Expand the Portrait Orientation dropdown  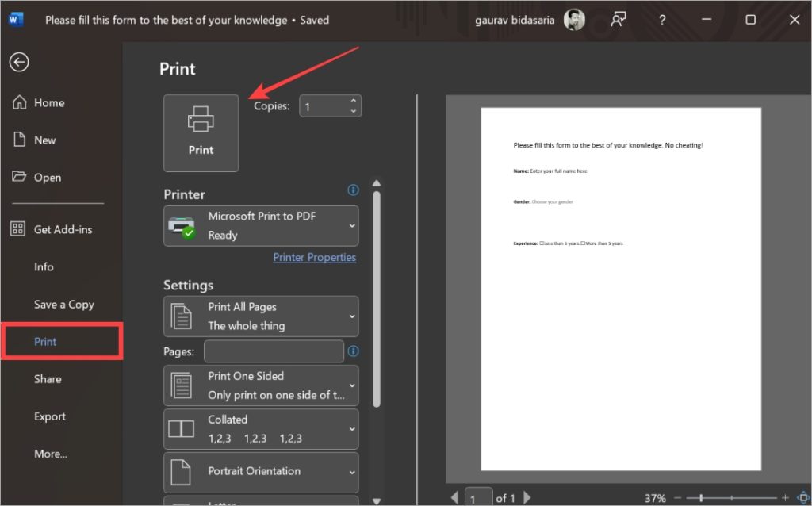point(261,473)
